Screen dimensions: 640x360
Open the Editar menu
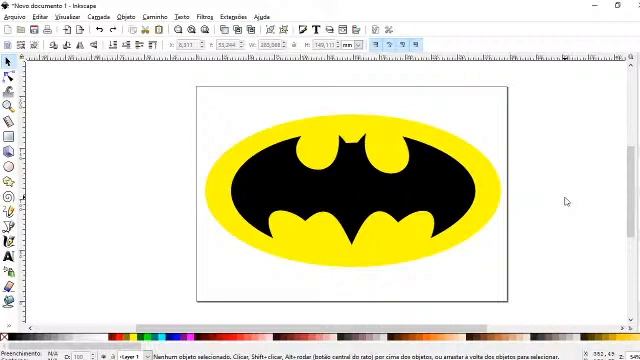(40, 17)
